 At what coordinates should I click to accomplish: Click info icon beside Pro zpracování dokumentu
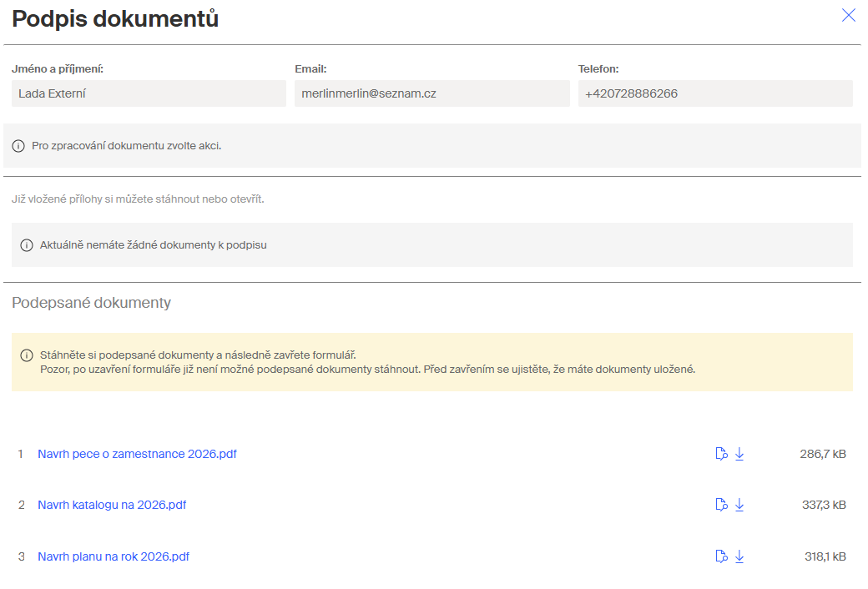[18, 146]
